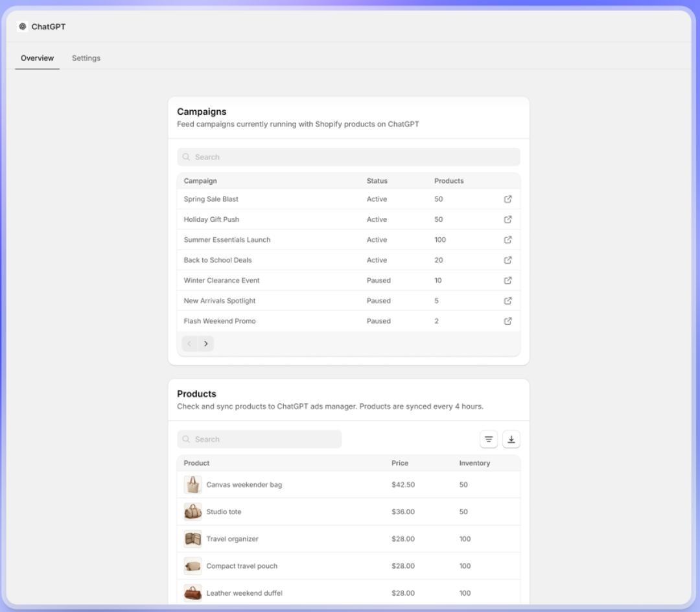Open external link for New Arrivals Spotlight
The image size is (700, 612).
point(507,300)
